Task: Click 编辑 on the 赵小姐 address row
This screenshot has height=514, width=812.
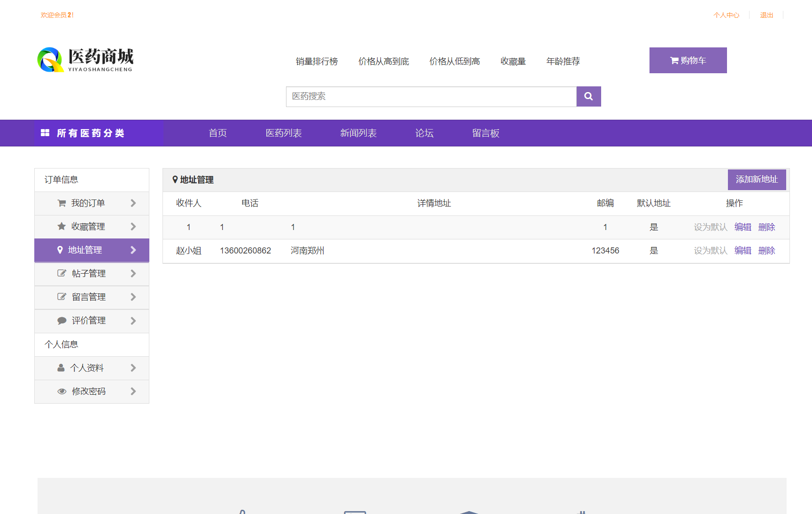Action: point(742,251)
